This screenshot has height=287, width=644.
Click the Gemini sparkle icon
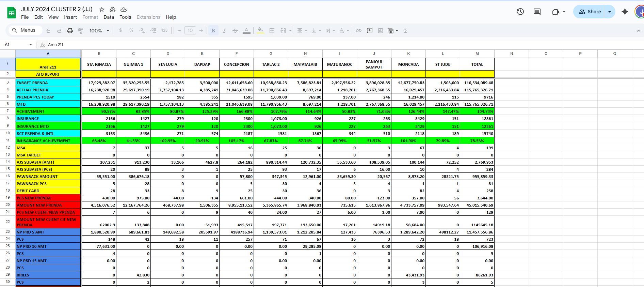pyautogui.click(x=625, y=12)
